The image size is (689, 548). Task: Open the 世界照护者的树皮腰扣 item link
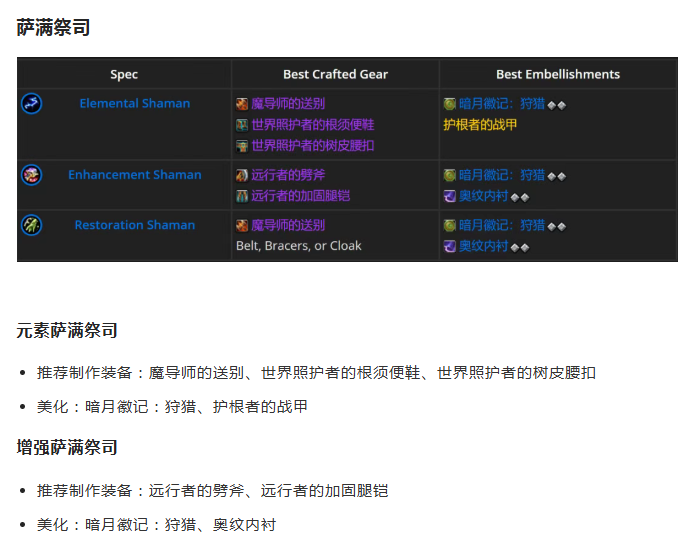click(x=312, y=146)
